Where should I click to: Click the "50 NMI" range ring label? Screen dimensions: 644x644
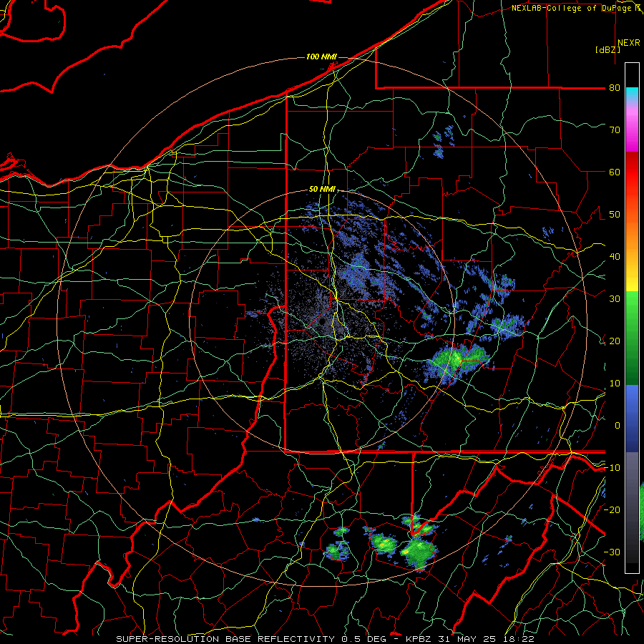coord(322,190)
